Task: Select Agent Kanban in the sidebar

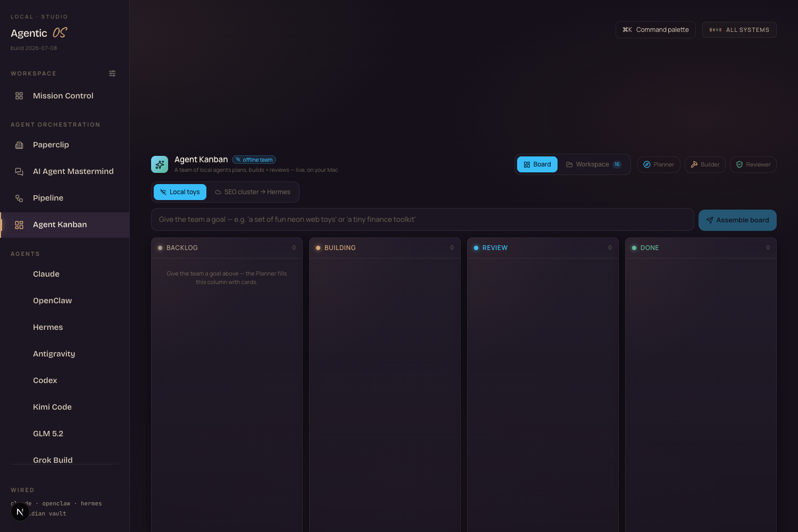Action: click(x=64, y=225)
